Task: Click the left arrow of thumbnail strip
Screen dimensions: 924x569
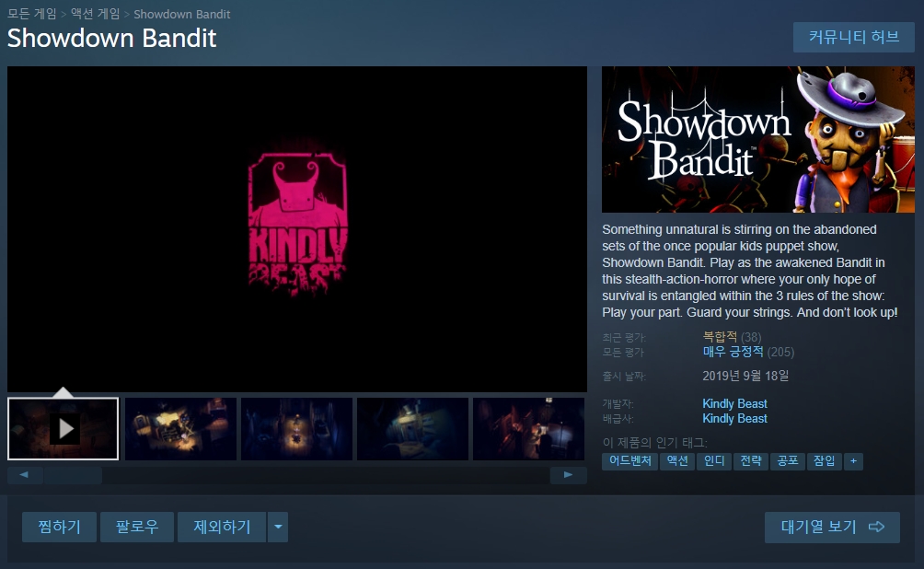Action: click(x=24, y=475)
